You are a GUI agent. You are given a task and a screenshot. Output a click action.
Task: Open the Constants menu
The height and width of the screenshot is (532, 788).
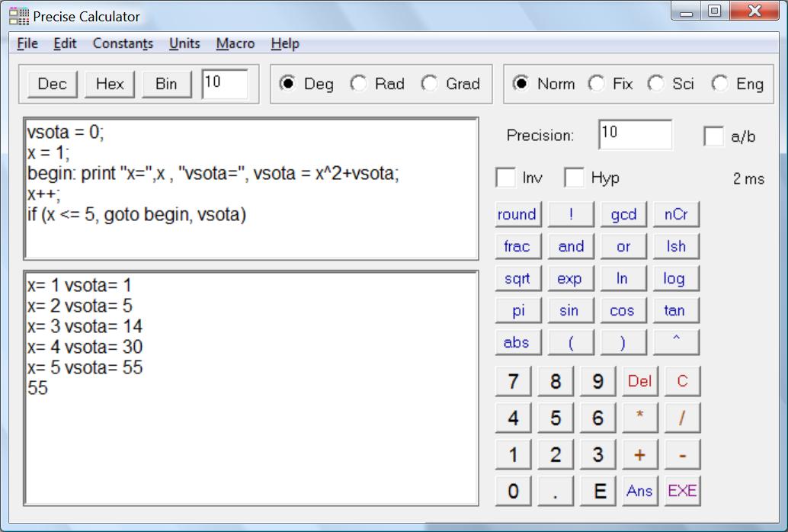[x=123, y=43]
